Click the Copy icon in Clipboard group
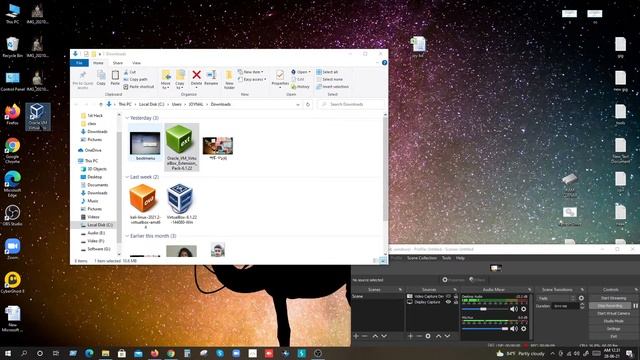Image resolution: width=640 pixels, height=360 pixels. pyautogui.click(x=101, y=75)
